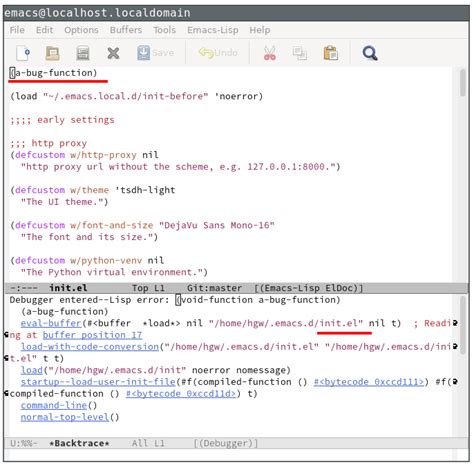Open the File menu
The image size is (474, 467).
[17, 30]
